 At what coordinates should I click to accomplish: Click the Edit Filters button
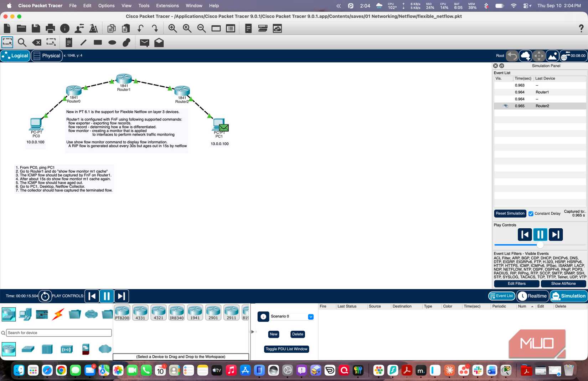[x=516, y=284]
